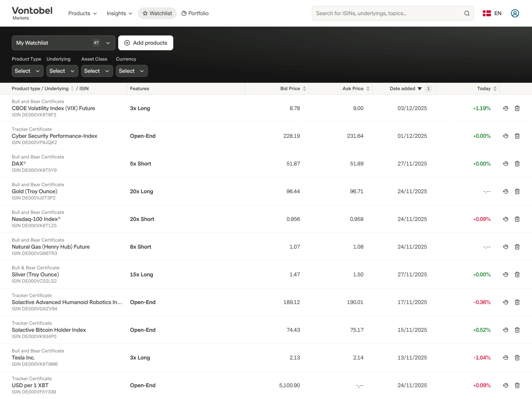Open portfolio icon in CBOE Volatility Index row
The image size is (532, 399).
(x=505, y=108)
